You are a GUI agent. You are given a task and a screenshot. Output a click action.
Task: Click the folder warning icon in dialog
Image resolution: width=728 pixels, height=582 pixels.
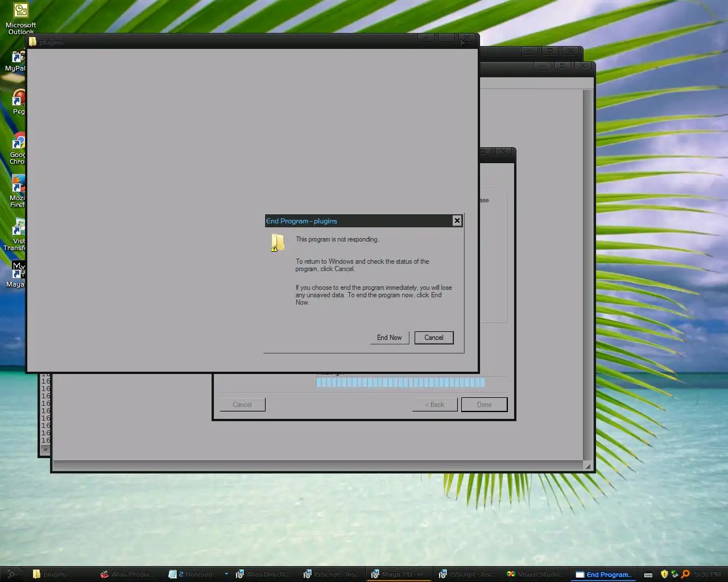pyautogui.click(x=278, y=243)
